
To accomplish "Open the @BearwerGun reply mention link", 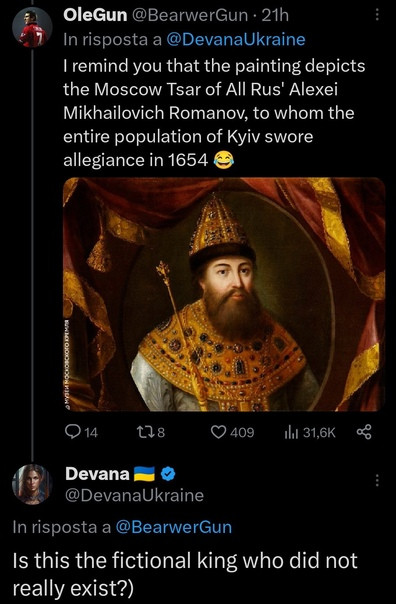I will [x=174, y=527].
